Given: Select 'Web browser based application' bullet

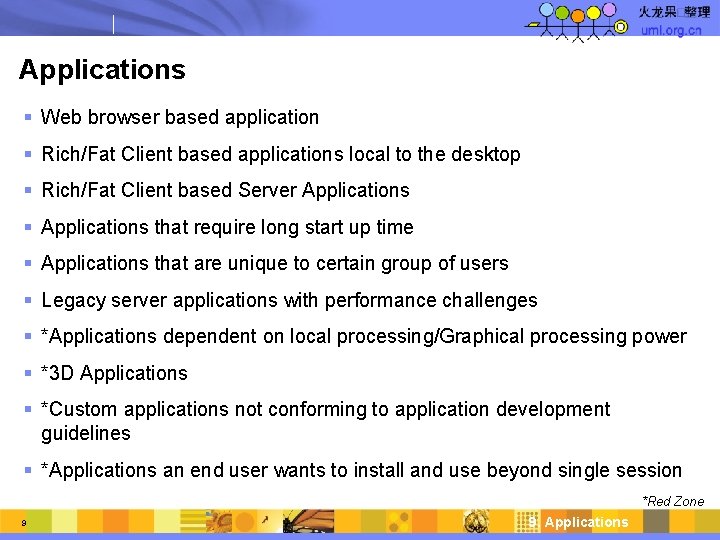Looking at the screenshot, I should click(180, 117).
